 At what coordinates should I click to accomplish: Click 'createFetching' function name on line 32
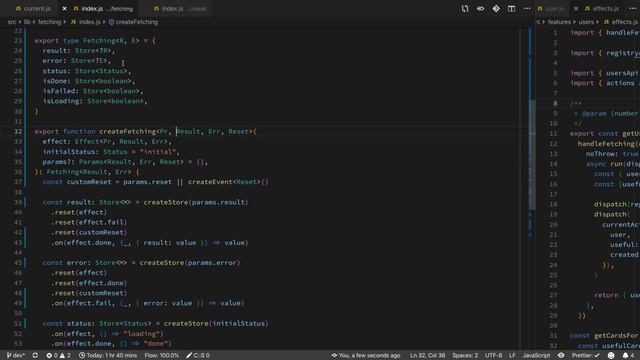(127, 131)
